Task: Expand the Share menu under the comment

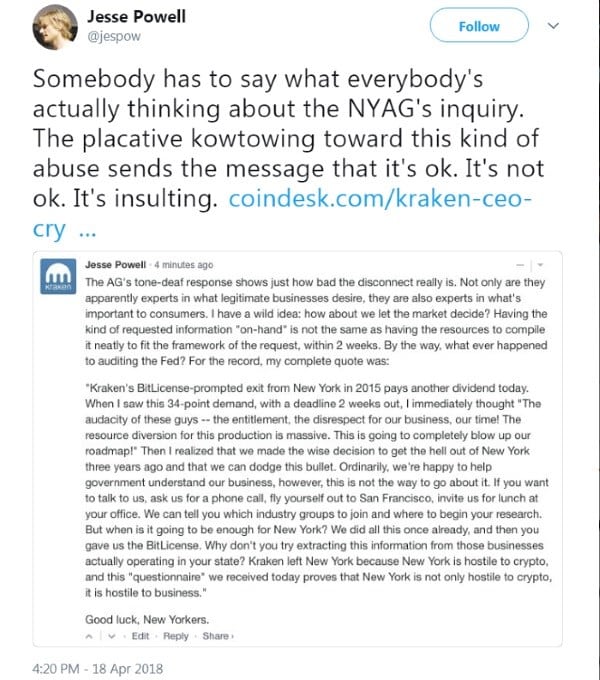Action: point(218,636)
